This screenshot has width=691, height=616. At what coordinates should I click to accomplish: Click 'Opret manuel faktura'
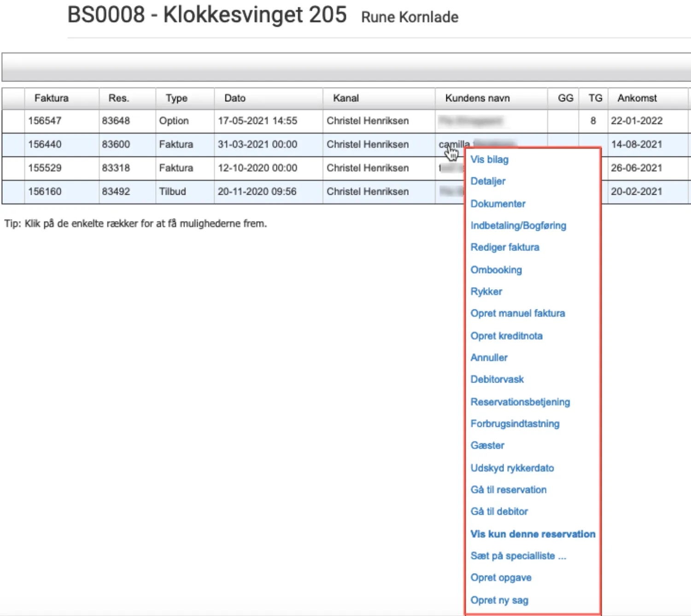517,314
